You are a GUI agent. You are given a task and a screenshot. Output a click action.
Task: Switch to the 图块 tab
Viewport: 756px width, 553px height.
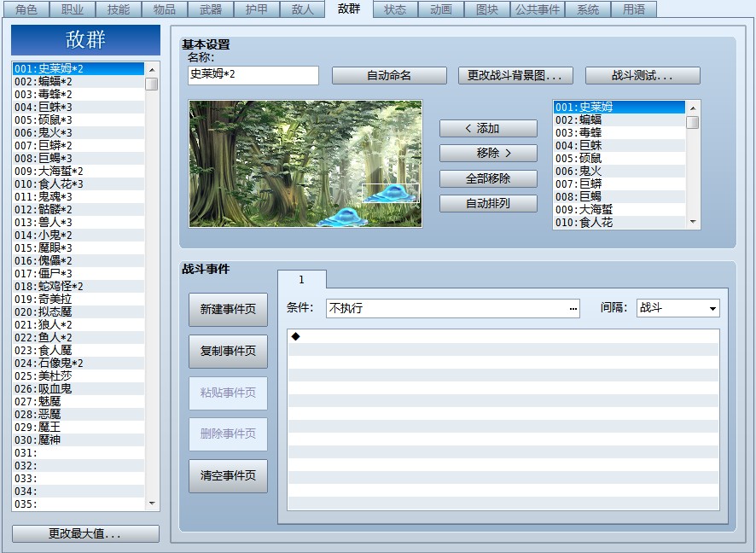pyautogui.click(x=487, y=9)
